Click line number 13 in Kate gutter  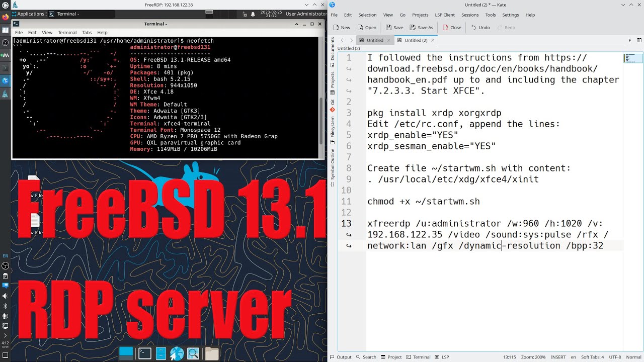[346, 223]
